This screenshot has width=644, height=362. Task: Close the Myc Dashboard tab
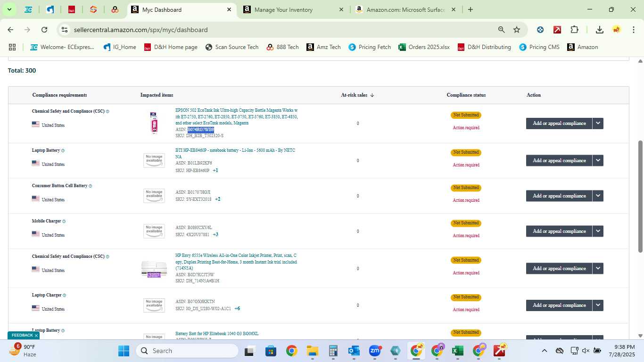(229, 9)
